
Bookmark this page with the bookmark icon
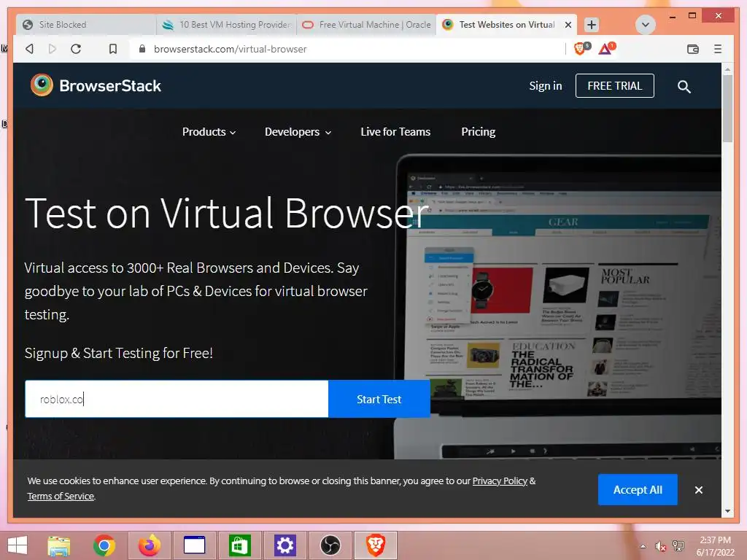pos(113,49)
